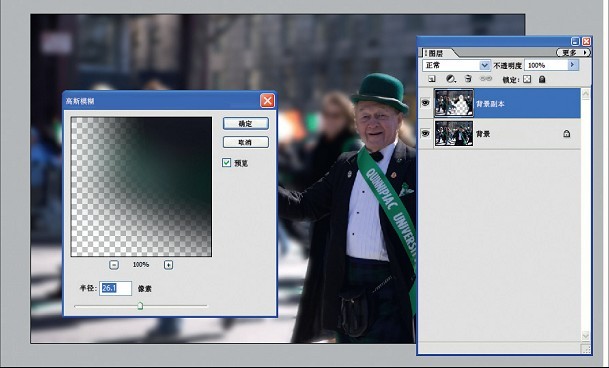Click the 确定 OK button

pyautogui.click(x=245, y=124)
